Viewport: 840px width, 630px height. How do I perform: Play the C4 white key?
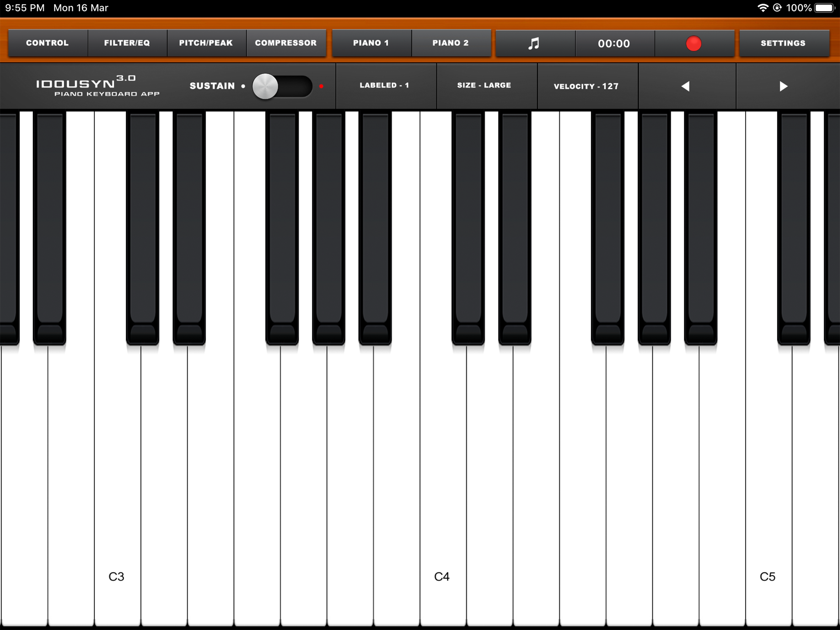click(442, 494)
